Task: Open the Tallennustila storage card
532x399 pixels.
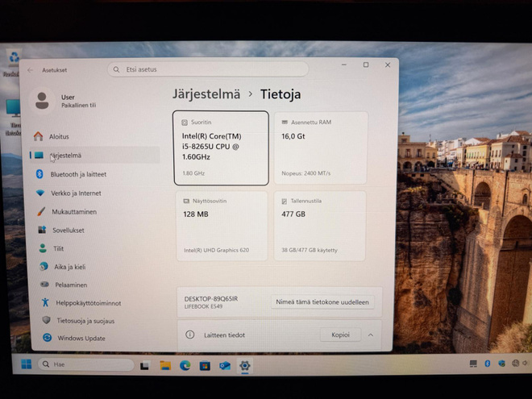Action: pos(320,226)
